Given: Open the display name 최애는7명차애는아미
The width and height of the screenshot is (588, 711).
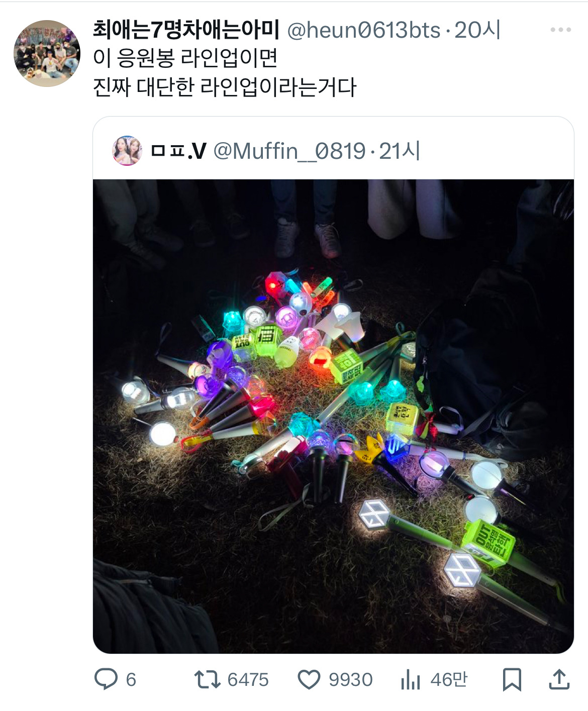Looking at the screenshot, I should click(x=186, y=30).
